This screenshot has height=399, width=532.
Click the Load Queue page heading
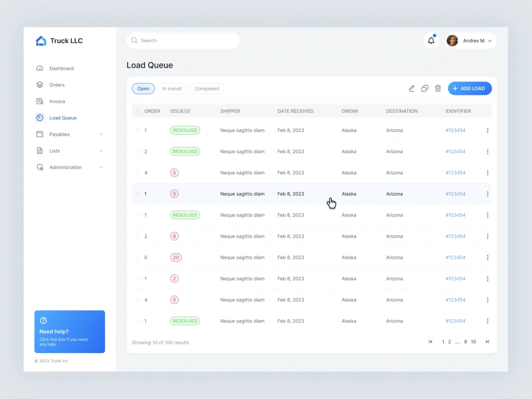149,65
